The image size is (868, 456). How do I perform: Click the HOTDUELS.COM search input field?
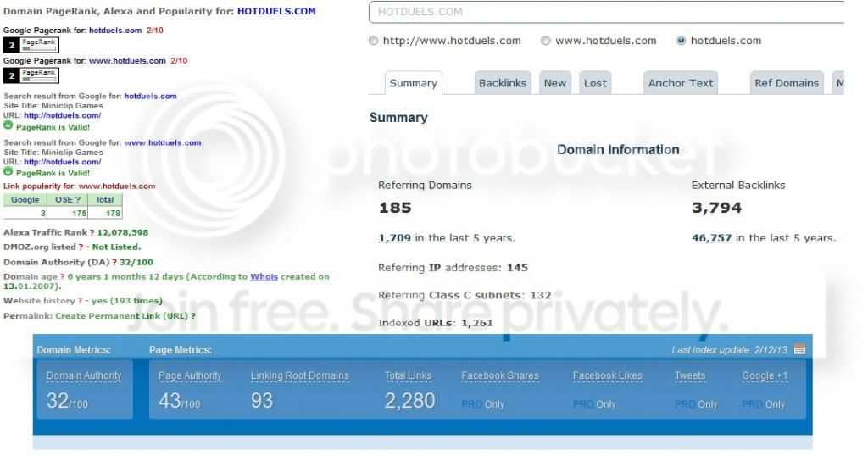(x=606, y=12)
